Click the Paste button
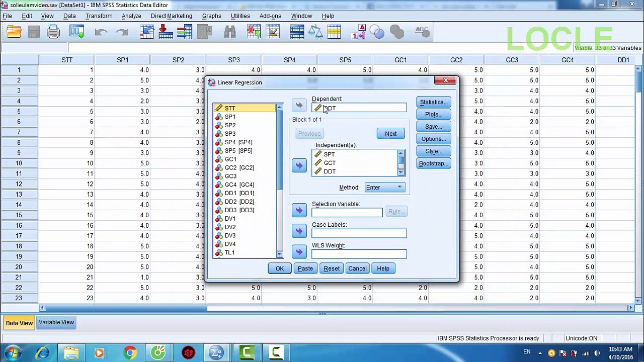 pos(305,268)
